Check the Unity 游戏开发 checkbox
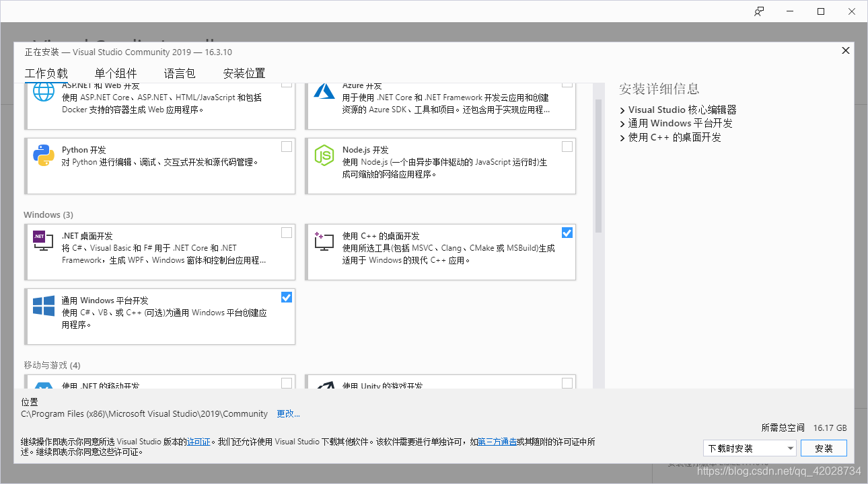 pos(567,382)
